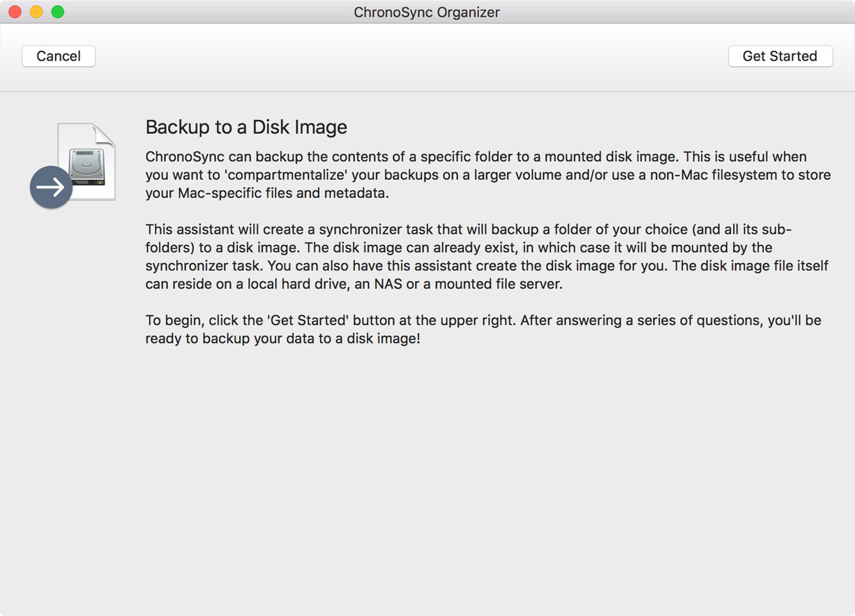The image size is (855, 616).
Task: Click the Get Started button
Action: (x=780, y=57)
